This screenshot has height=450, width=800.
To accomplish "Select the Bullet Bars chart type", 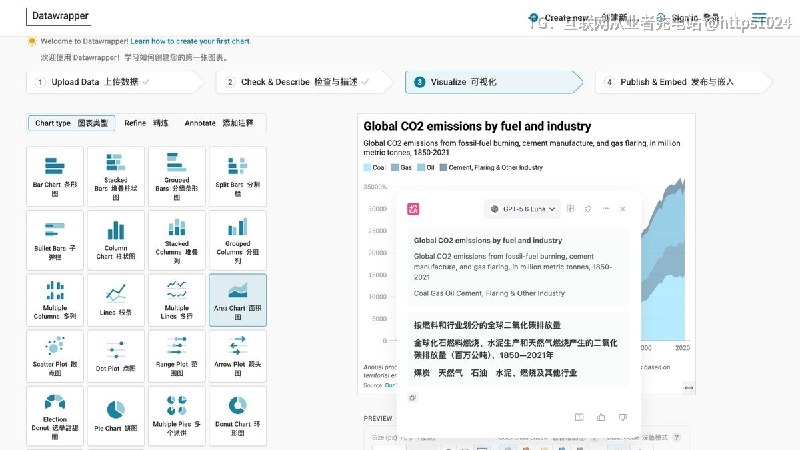I will point(55,240).
